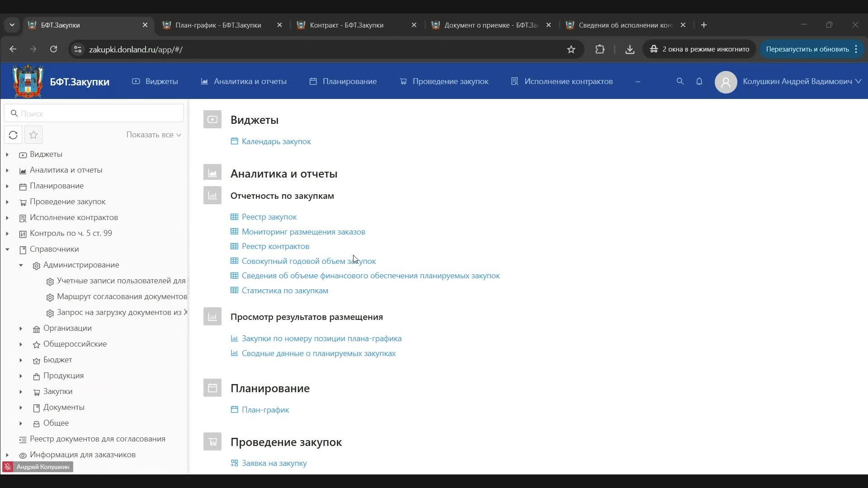The width and height of the screenshot is (868, 488).
Task: Click the Планирование calendar icon in top menu
Action: point(313,81)
